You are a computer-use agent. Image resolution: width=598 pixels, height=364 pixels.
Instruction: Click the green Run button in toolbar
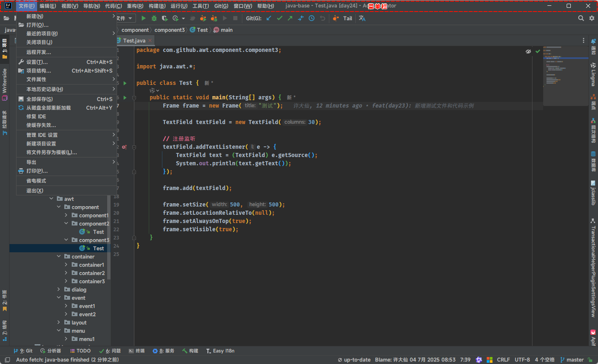143,18
